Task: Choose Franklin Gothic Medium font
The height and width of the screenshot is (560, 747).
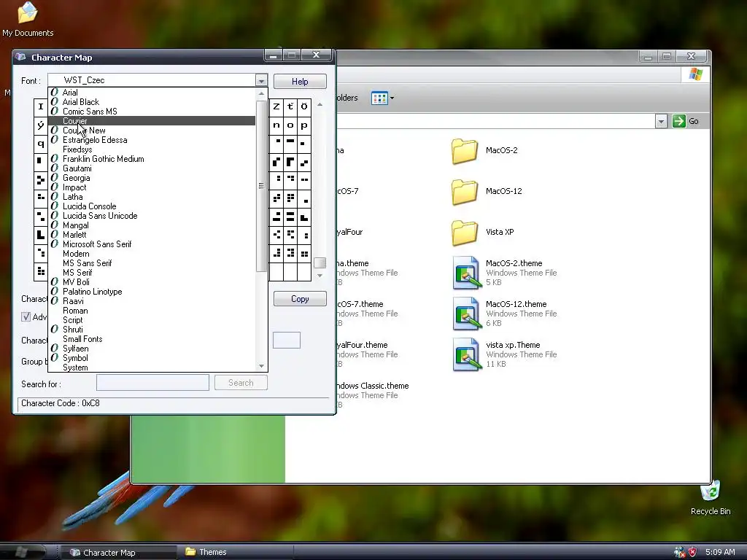Action: click(152, 159)
